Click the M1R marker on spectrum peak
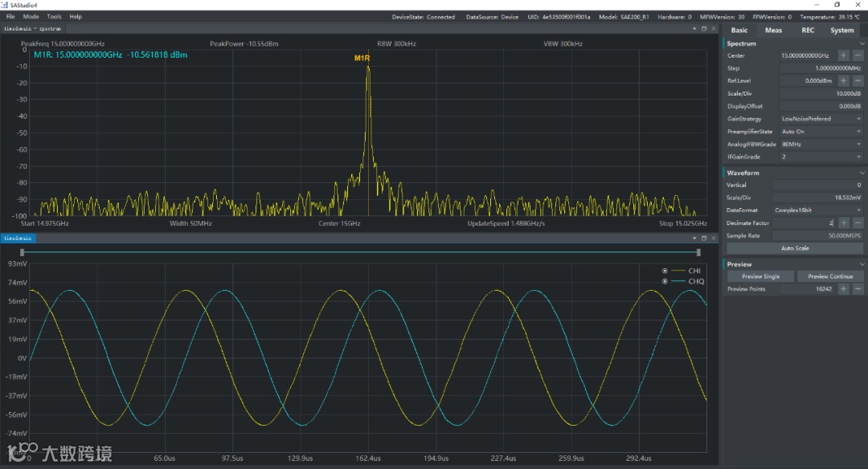 pos(362,58)
